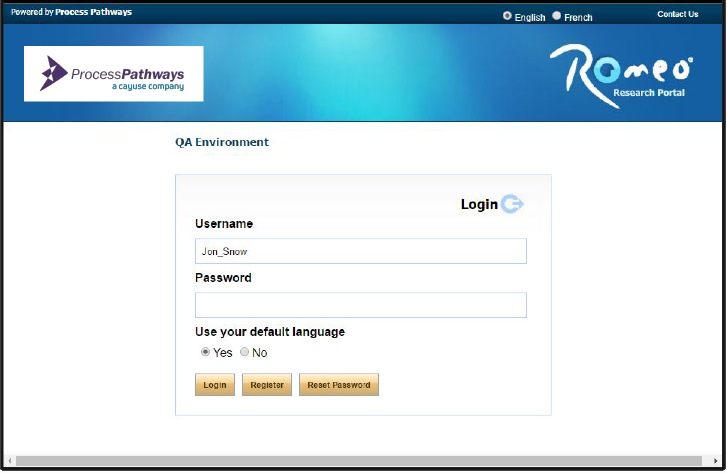Click the QA Environment heading
Viewport: 727px width, 473px height.
coord(222,142)
